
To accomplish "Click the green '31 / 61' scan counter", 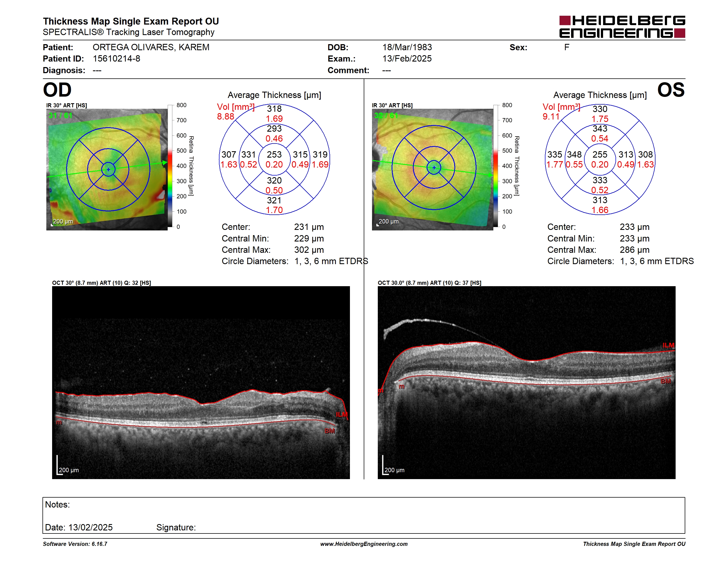I will click(60, 116).
